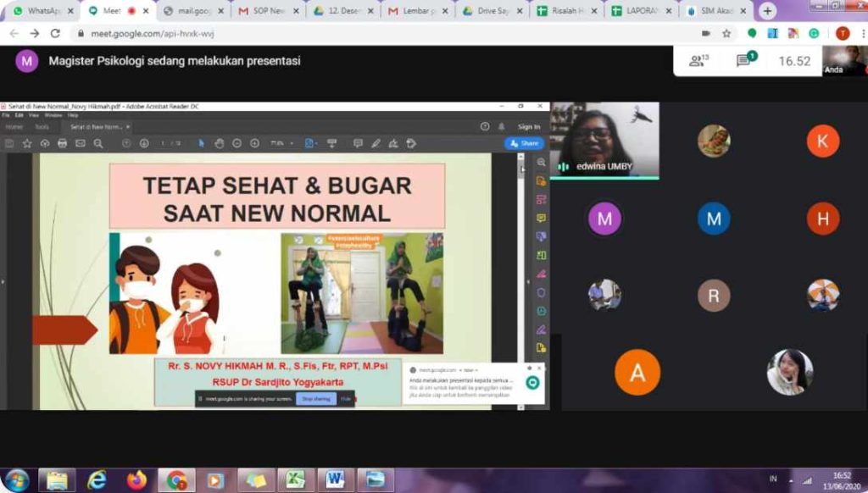Viewport: 868px width, 493px height.
Task: Select the highlighter pen tool in Acrobat
Action: click(376, 144)
